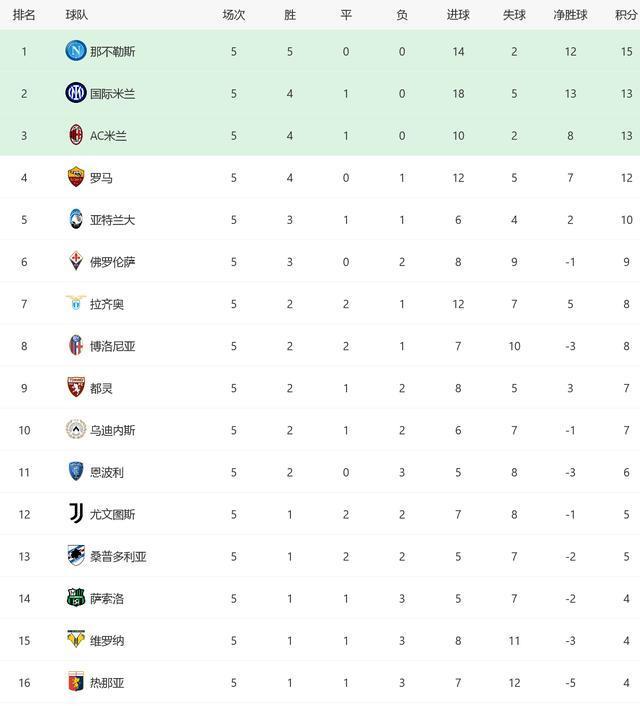Image resolution: width=640 pixels, height=706 pixels.
Task: Click the Fiorentina (佛罗伦萨) crest
Action: (x=76, y=261)
